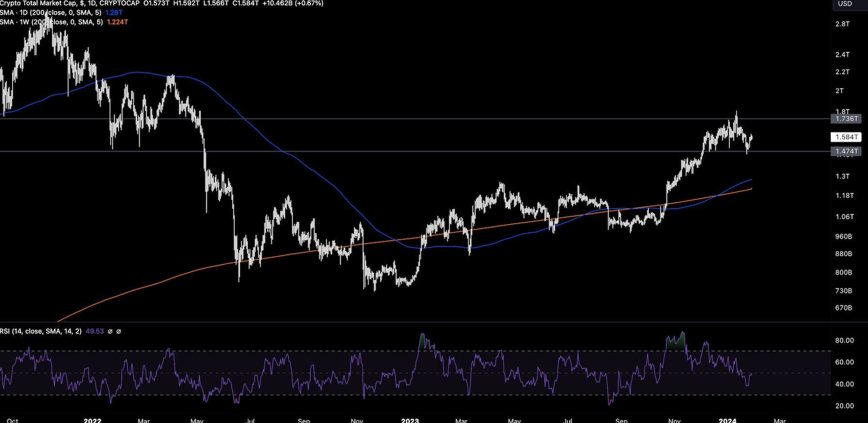Click the 2.8T level on price scale
Screen dimensions: 868x423
(x=842, y=24)
